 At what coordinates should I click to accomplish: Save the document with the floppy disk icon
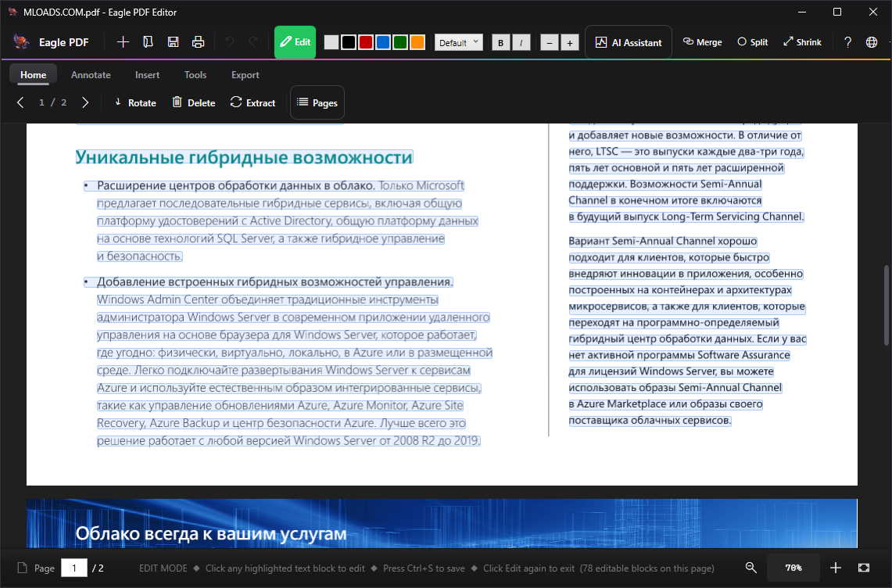[173, 42]
